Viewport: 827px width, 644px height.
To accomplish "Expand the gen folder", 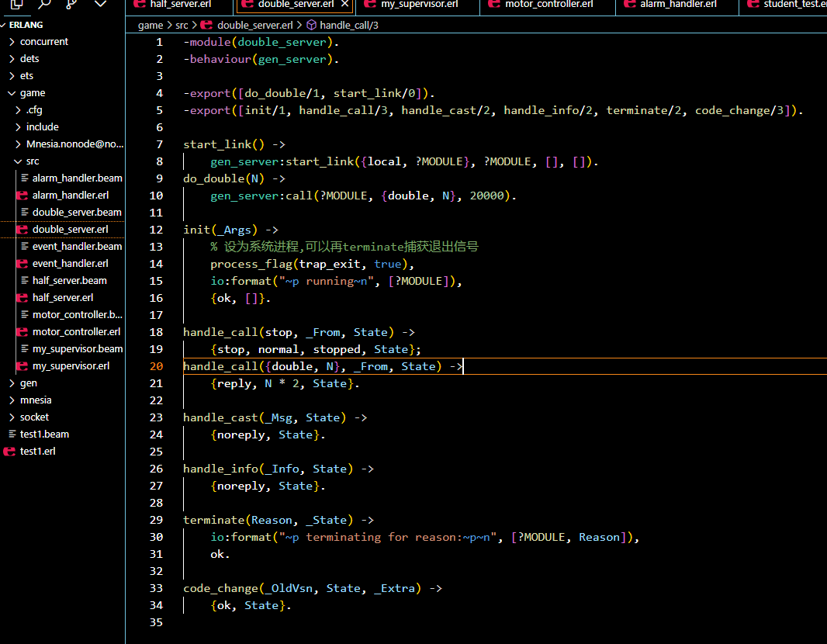I will [62, 383].
